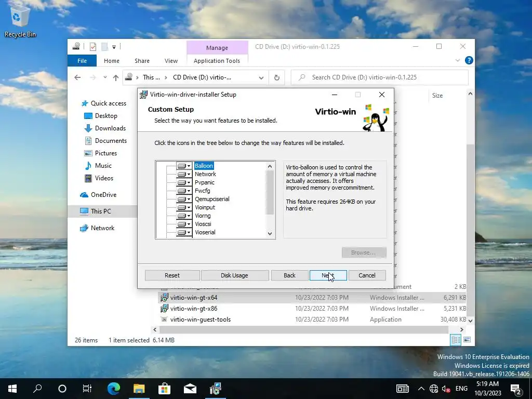Viewport: 532px width, 399px height.
Task: Select the Vioserial feature row
Action: tap(205, 232)
